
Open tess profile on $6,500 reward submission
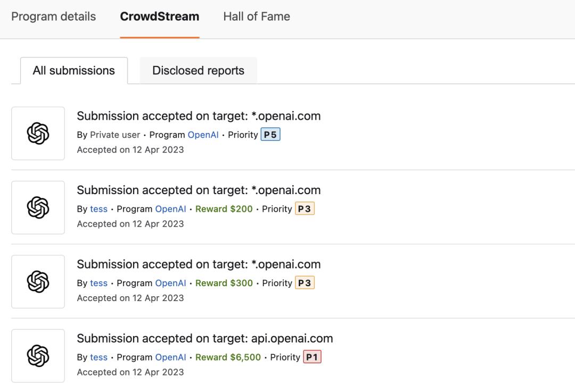[98, 357]
